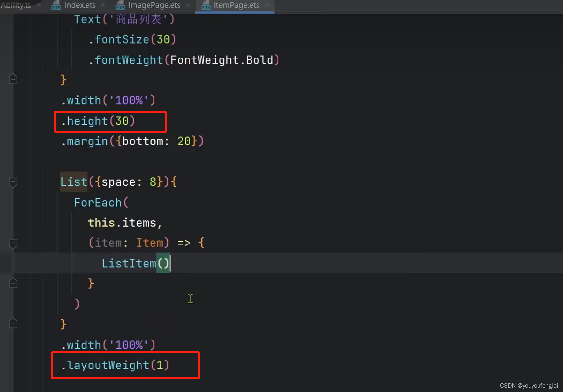Click .width('100%') above .layoutWeight(1)
Screen dimensions: 563x392
click(108, 345)
